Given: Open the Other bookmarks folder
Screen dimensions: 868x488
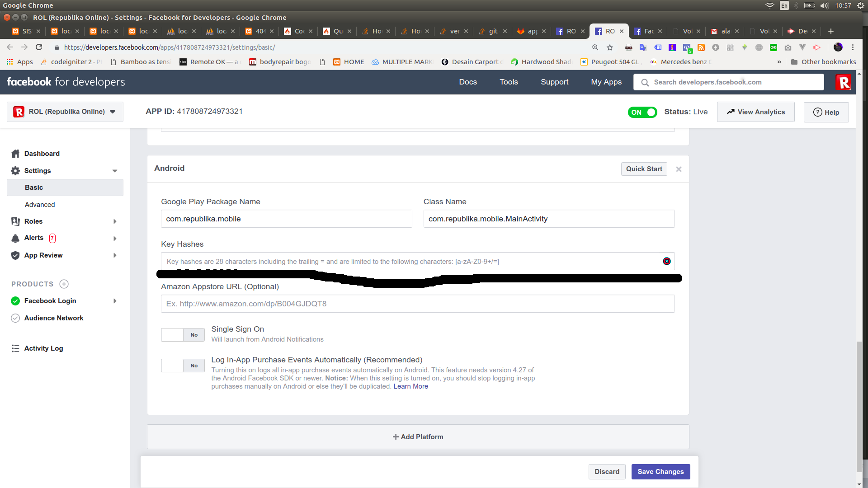Looking at the screenshot, I should 823,62.
